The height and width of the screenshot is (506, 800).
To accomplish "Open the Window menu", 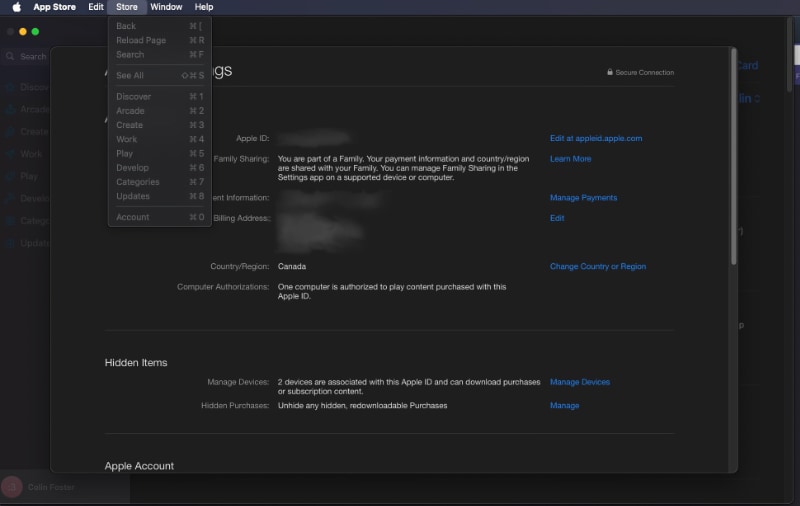I will [x=166, y=7].
